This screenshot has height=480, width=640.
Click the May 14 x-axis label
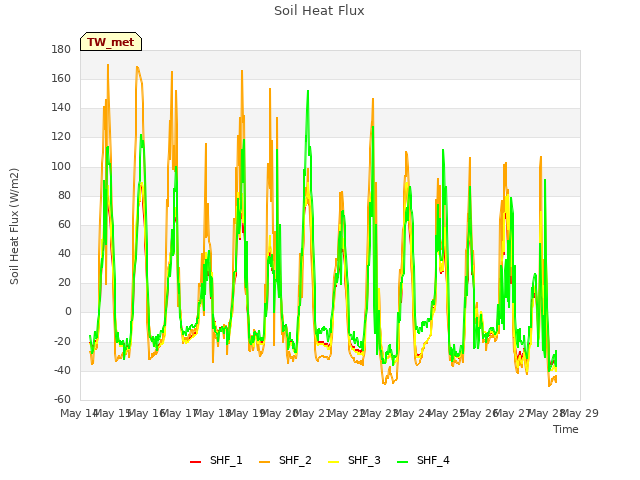pos(79,413)
